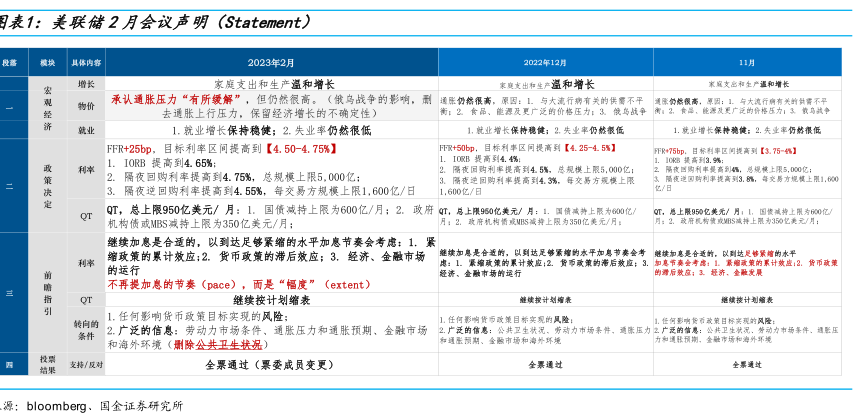Select the 宏观经济 module cell
This screenshot has height=419, width=863.
(47, 108)
